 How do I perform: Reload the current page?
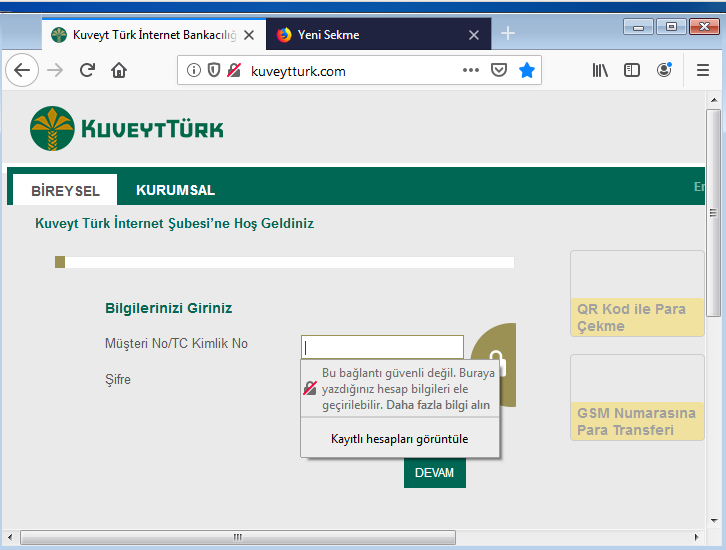click(x=87, y=70)
